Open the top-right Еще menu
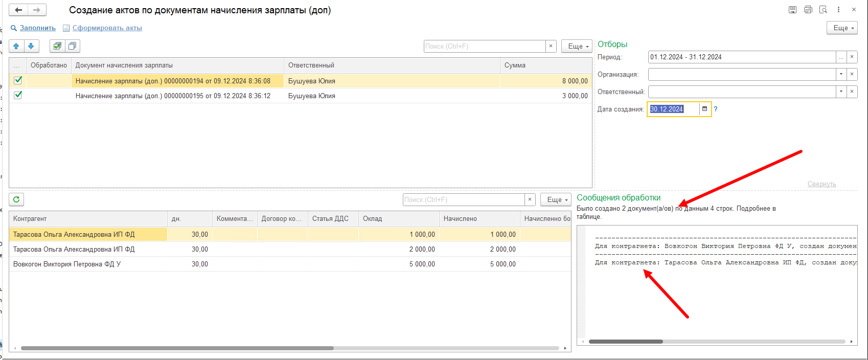The width and height of the screenshot is (868, 360). pyautogui.click(x=842, y=28)
